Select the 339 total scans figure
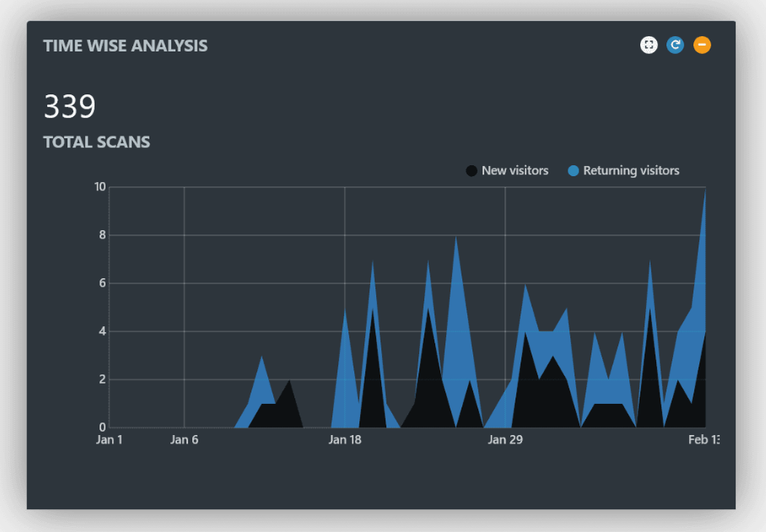The width and height of the screenshot is (766, 532). (69, 107)
